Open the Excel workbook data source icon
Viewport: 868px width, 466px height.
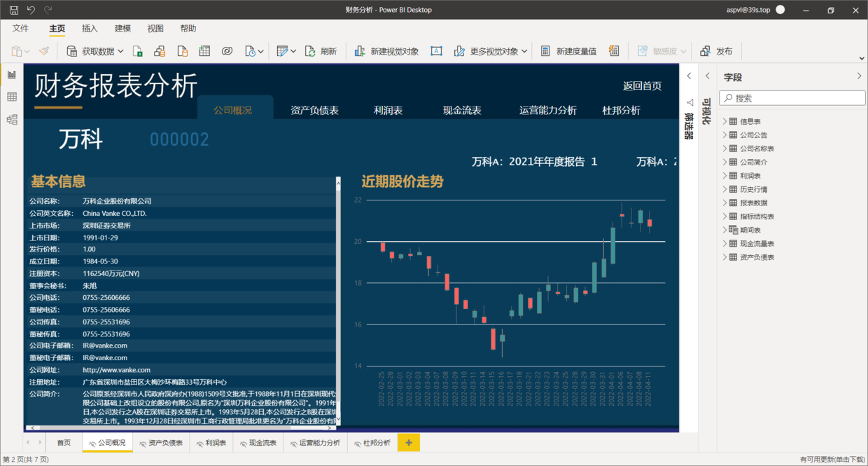point(138,51)
